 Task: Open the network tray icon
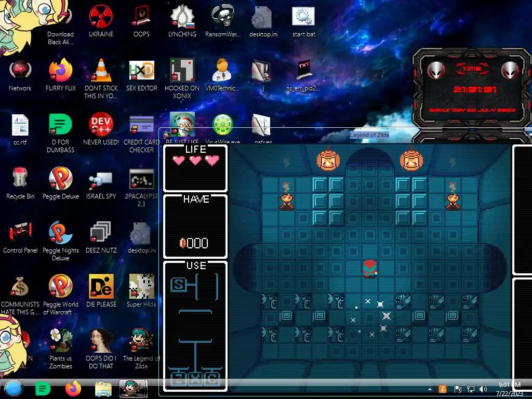pyautogui.click(x=471, y=389)
